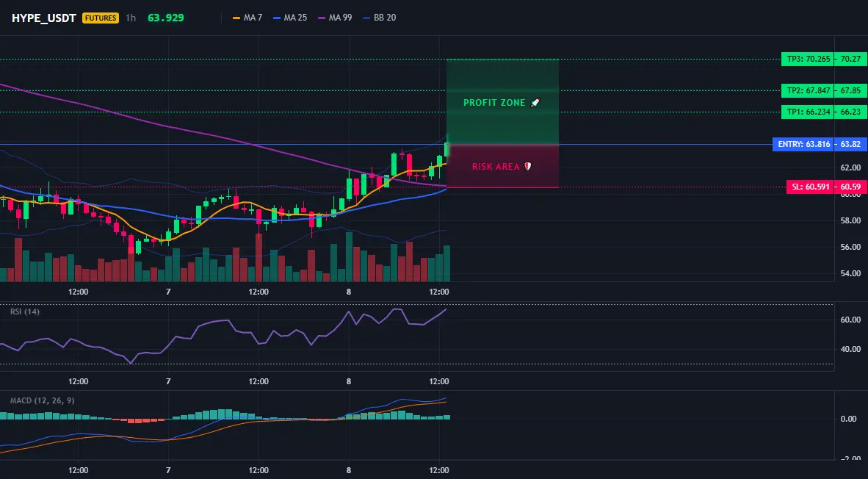Viewport: 868px width, 479px height.
Task: Click the 56.00 price axis label
Action: click(851, 247)
